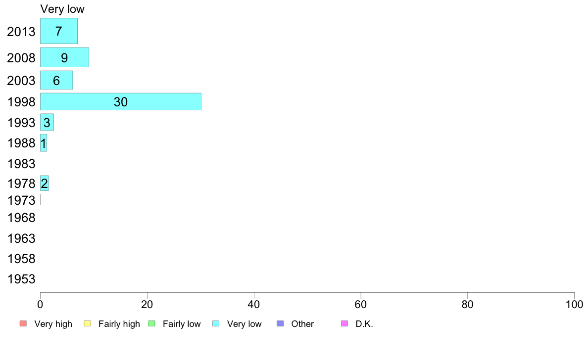Select the 1998 bar showing 30
Image resolution: width=588 pixels, height=364 pixels.
pyautogui.click(x=121, y=101)
